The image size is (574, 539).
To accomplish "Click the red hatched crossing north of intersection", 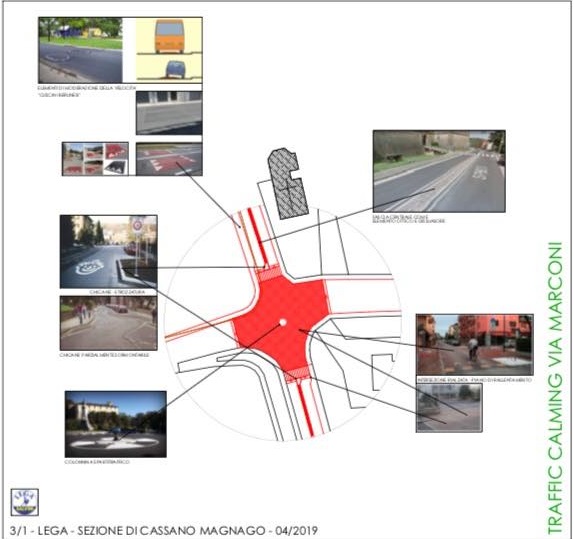I will pos(269,274).
